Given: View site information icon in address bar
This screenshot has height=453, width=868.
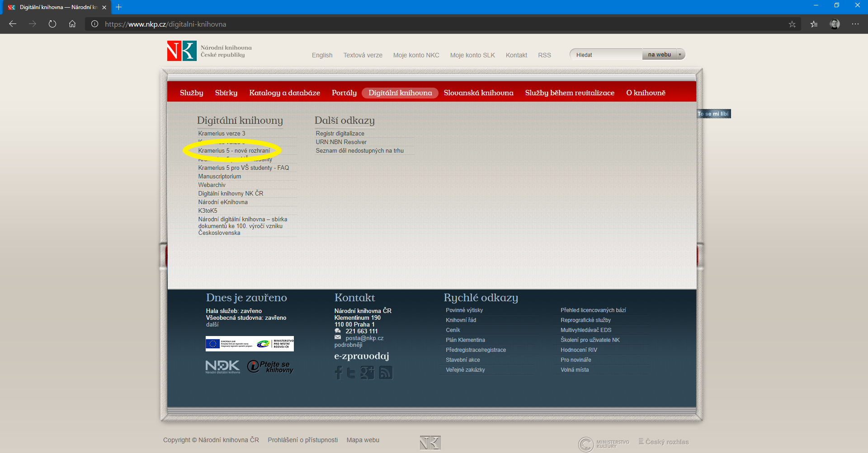Looking at the screenshot, I should [x=94, y=24].
